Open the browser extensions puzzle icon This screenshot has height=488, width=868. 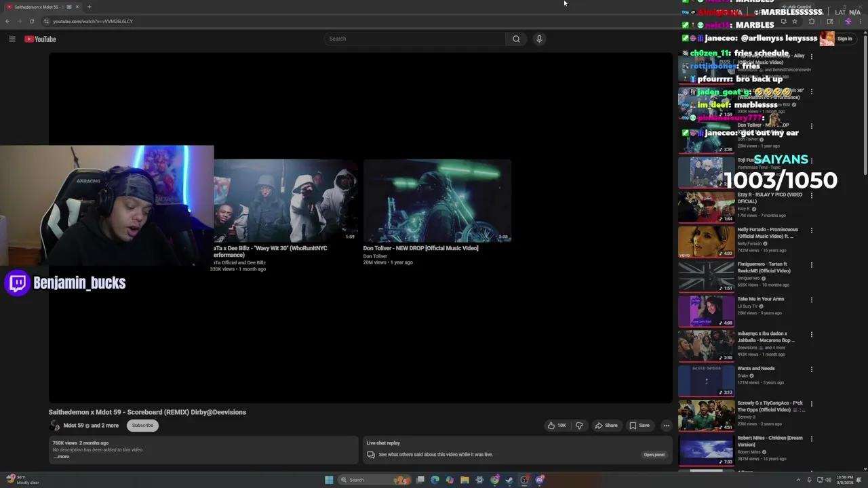pyautogui.click(x=812, y=21)
